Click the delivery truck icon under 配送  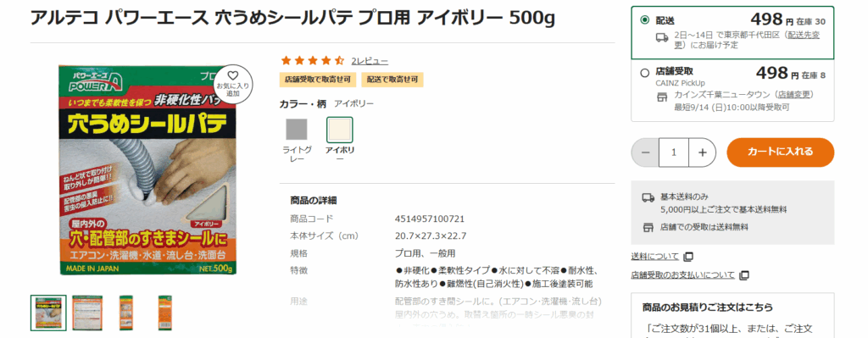coord(661,37)
